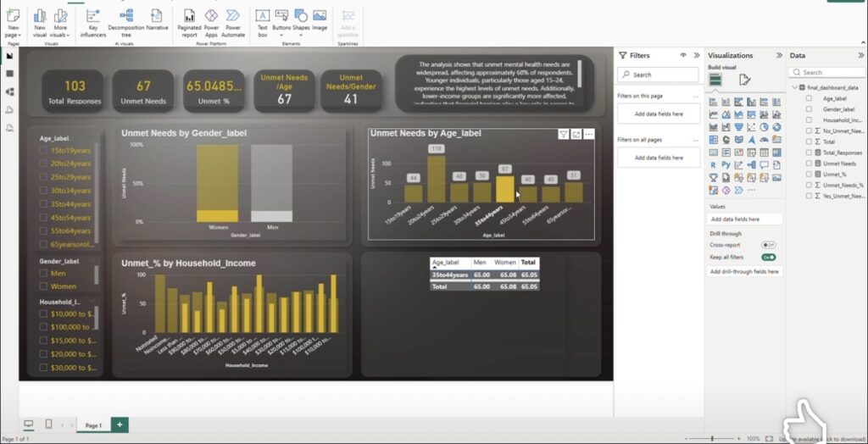
Task: Turn off Keep all filters toggle
Action: (768, 258)
